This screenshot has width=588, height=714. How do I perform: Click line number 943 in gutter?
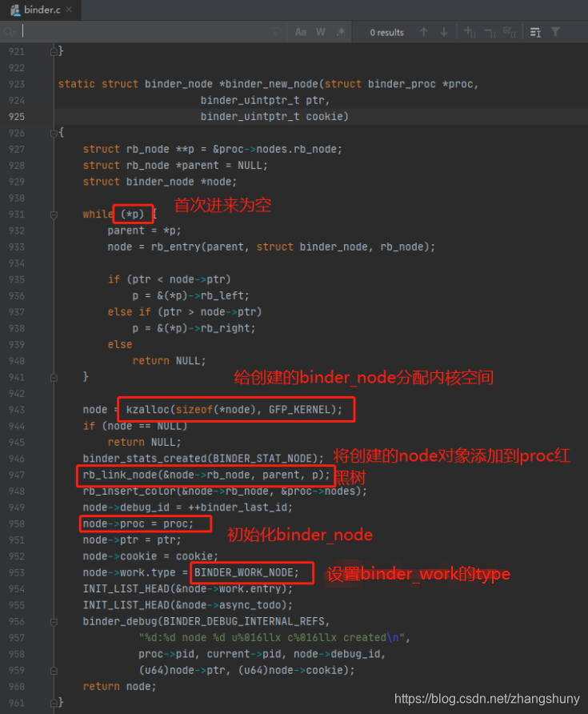point(16,410)
